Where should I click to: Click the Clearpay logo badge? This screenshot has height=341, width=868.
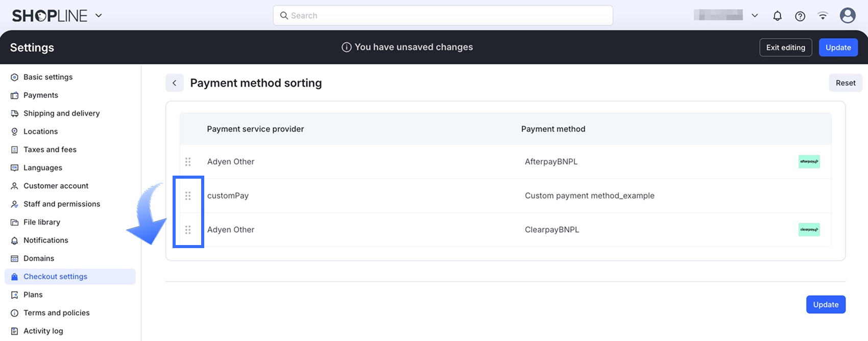point(809,230)
